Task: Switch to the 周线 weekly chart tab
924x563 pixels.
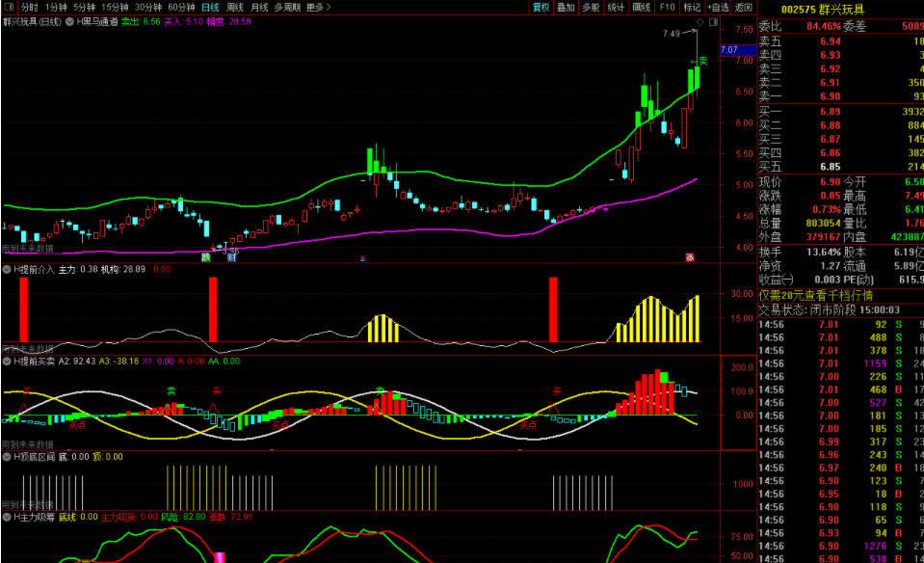Action: click(235, 7)
